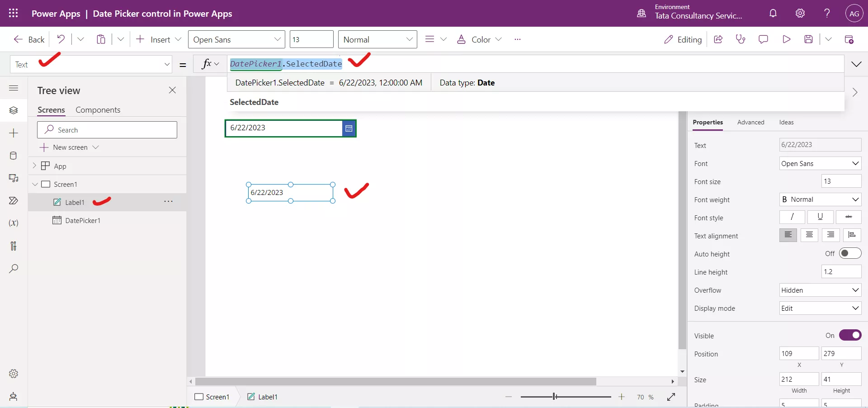Image resolution: width=868 pixels, height=408 pixels.
Task: Open the Tree view panel icon
Action: click(x=14, y=110)
